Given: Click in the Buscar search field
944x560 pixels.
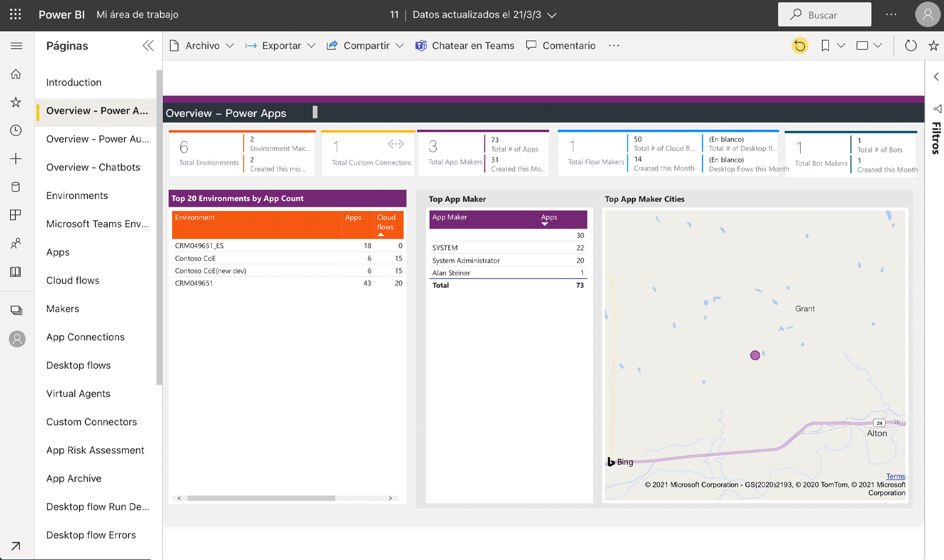Looking at the screenshot, I should [824, 15].
